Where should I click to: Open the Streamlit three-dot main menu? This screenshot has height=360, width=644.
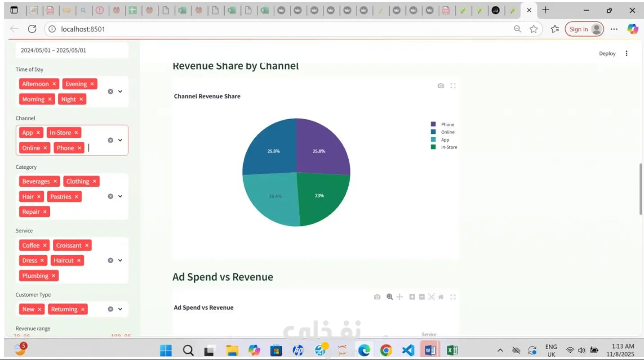(626, 54)
